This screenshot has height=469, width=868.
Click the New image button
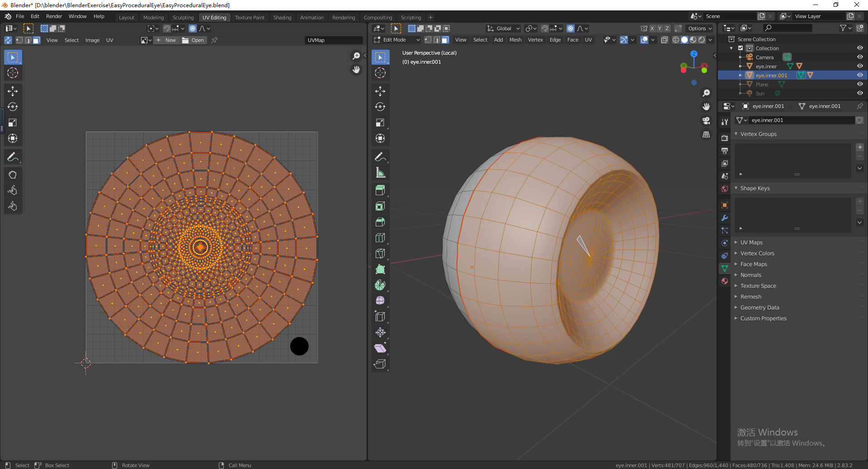click(x=166, y=40)
